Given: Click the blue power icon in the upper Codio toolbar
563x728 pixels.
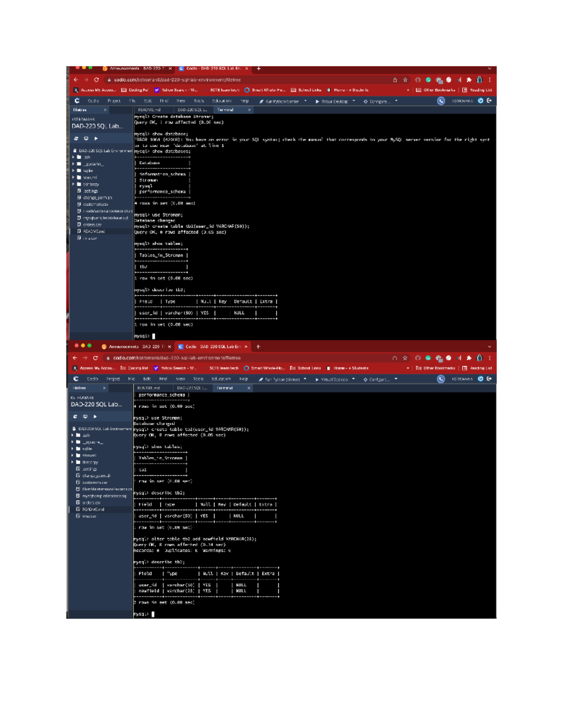Looking at the screenshot, I should click(480, 101).
